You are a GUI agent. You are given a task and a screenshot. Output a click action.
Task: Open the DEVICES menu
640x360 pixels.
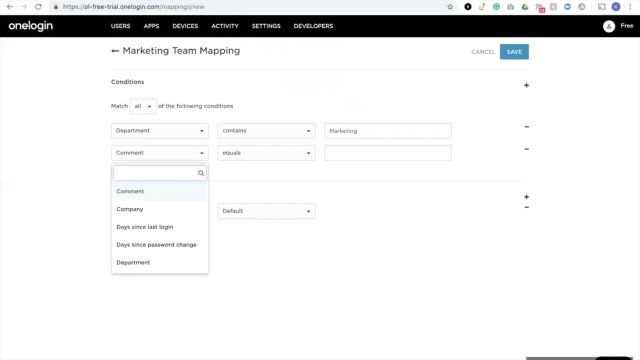point(185,26)
